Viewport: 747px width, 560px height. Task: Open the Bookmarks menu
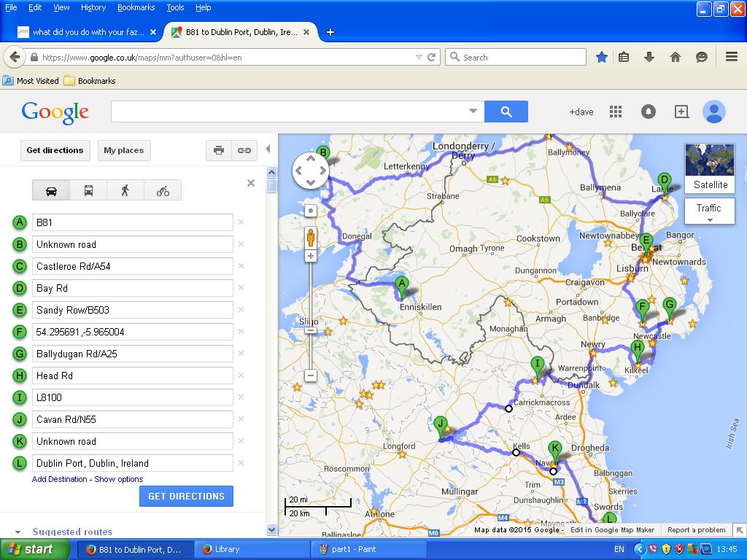click(136, 7)
